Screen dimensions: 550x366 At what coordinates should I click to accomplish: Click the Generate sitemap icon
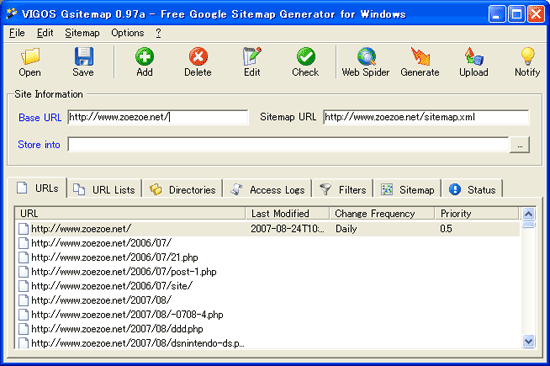click(420, 56)
